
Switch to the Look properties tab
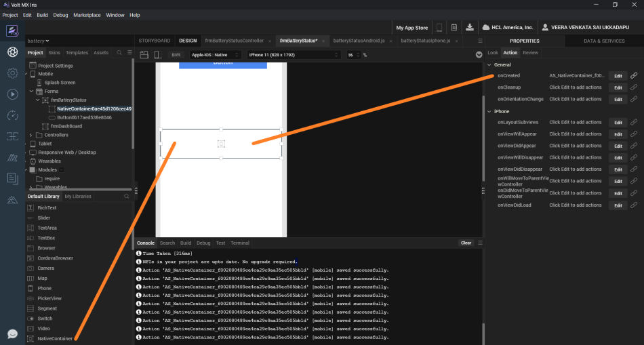click(x=492, y=53)
